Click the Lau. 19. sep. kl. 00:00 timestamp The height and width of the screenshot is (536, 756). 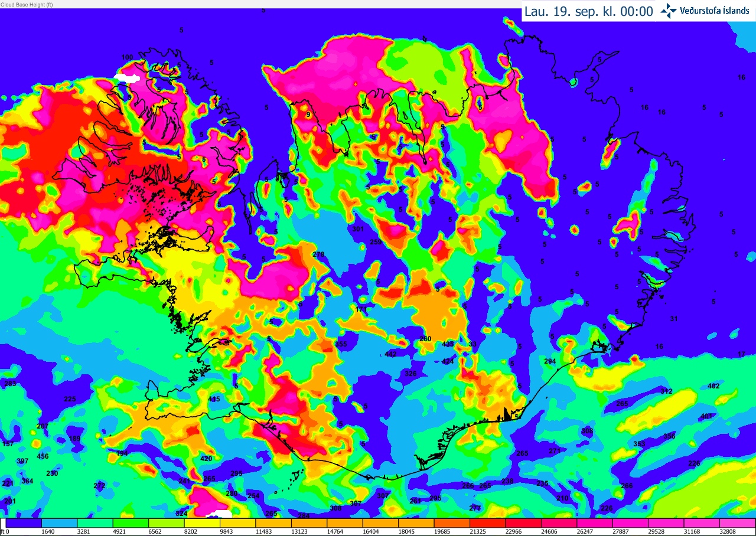(588, 11)
